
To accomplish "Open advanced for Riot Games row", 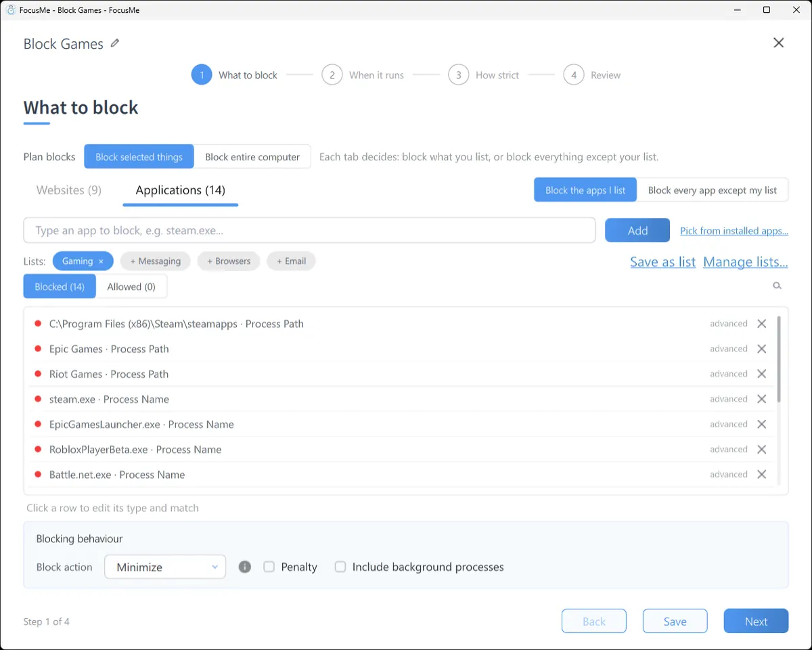I will pos(729,374).
